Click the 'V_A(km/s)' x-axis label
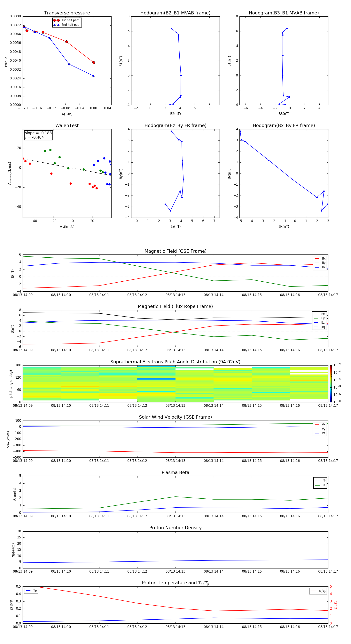This screenshot has height=644, width=351. 67,227
